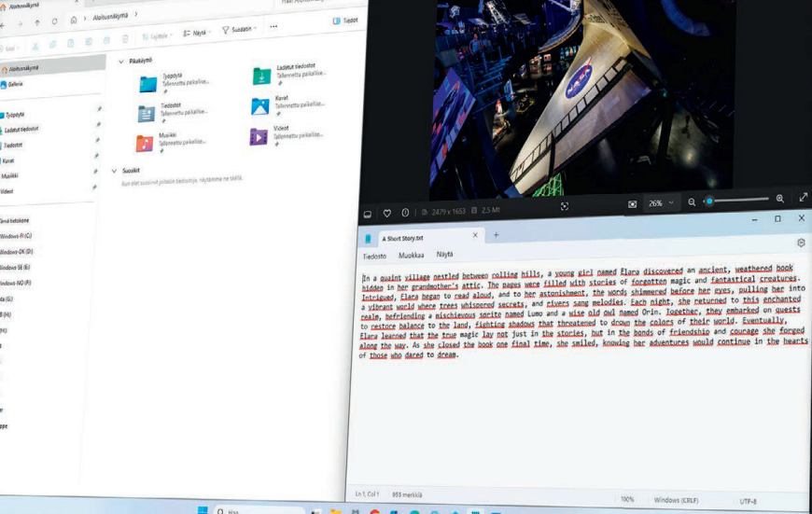This screenshot has width=812, height=514.
Task: Open the Muokkaa menu in Notepad
Action: [412, 256]
